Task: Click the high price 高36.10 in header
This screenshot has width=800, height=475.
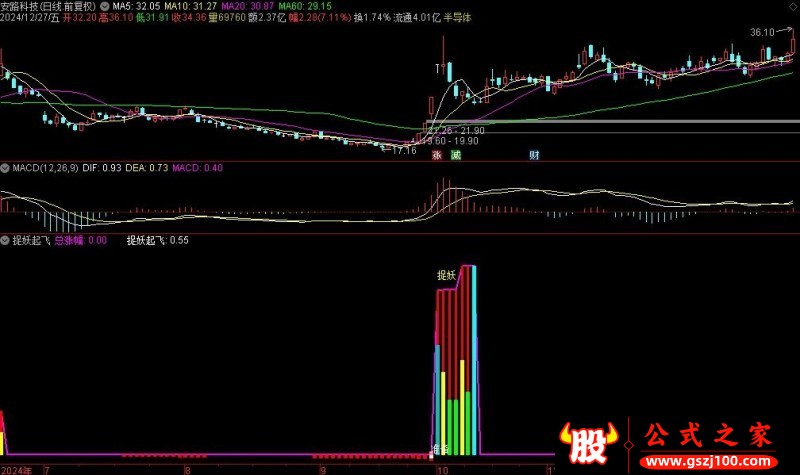Action: 116,18
